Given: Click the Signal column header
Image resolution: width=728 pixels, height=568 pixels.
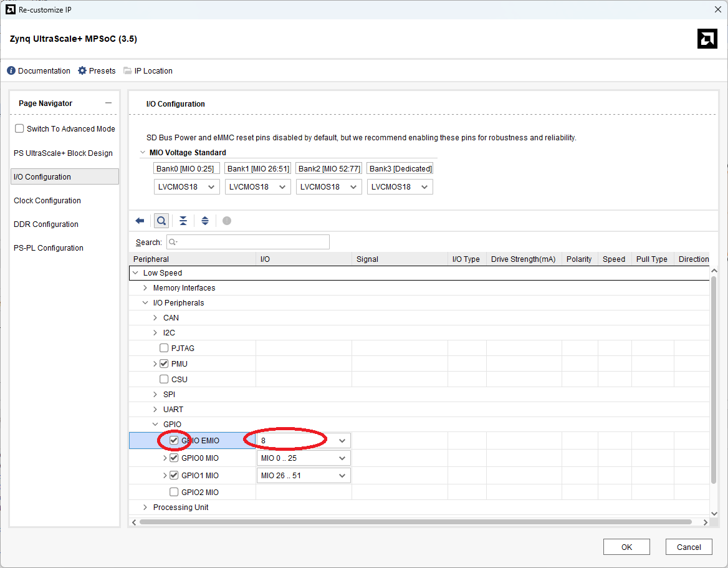Looking at the screenshot, I should tap(400, 259).
